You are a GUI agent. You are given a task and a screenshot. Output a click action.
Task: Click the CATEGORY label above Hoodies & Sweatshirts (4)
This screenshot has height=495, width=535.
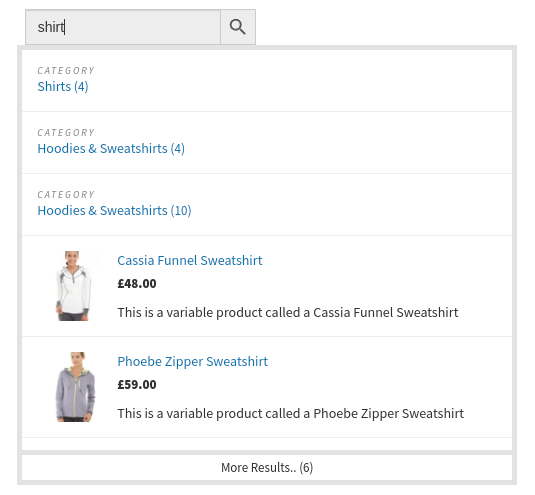(66, 133)
